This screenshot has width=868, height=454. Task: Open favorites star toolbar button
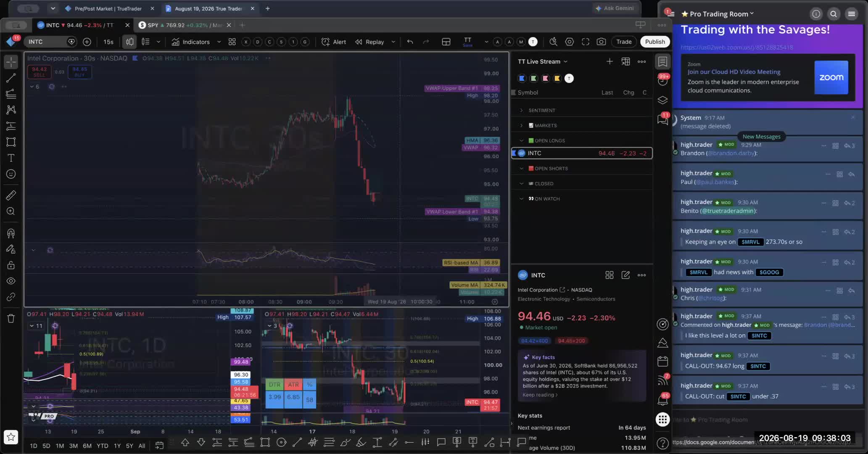point(11,437)
